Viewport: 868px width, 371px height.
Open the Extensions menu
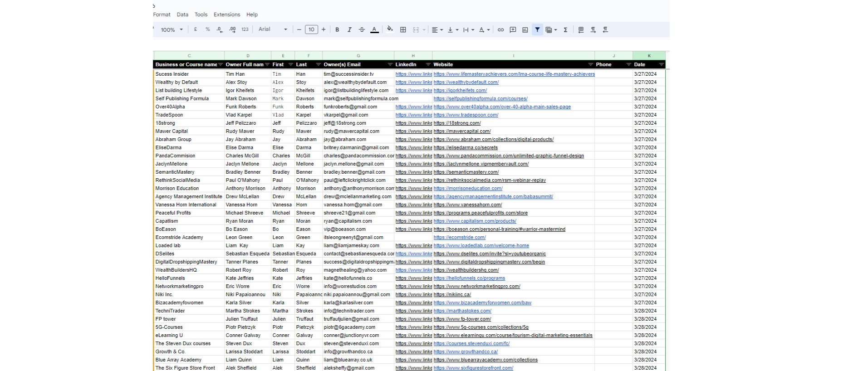(227, 15)
